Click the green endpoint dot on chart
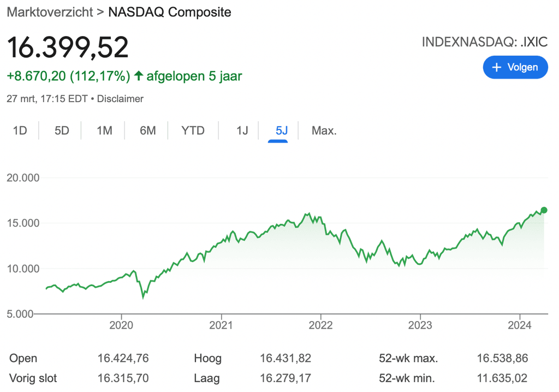This screenshot has width=559, height=392. pyautogui.click(x=544, y=210)
